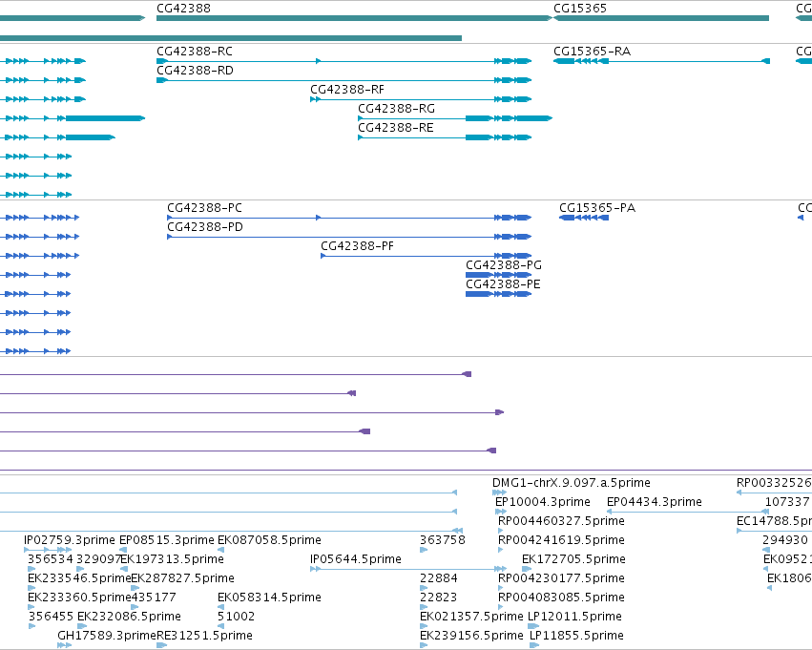This screenshot has width=812, height=650.
Task: Select GH17589.3prime label
Action: pos(107,636)
